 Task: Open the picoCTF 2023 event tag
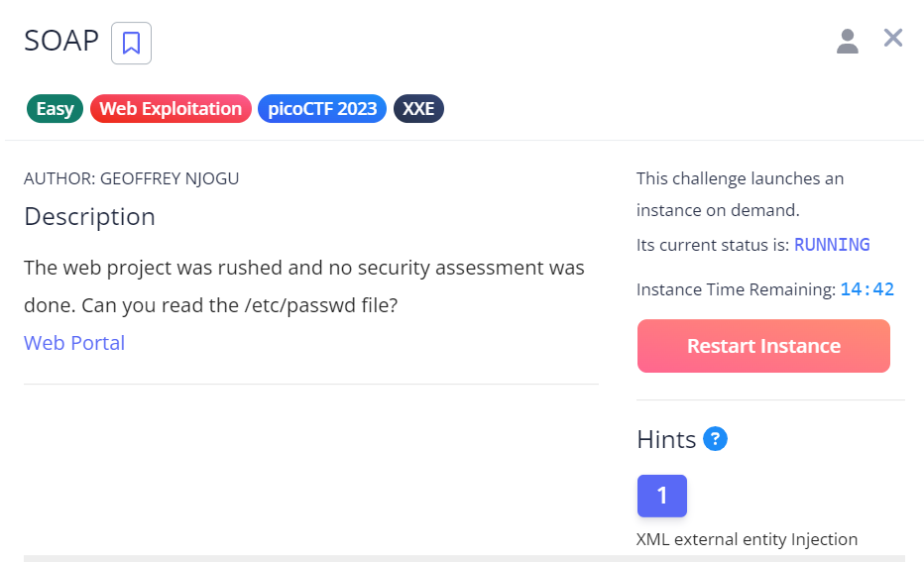pos(322,109)
